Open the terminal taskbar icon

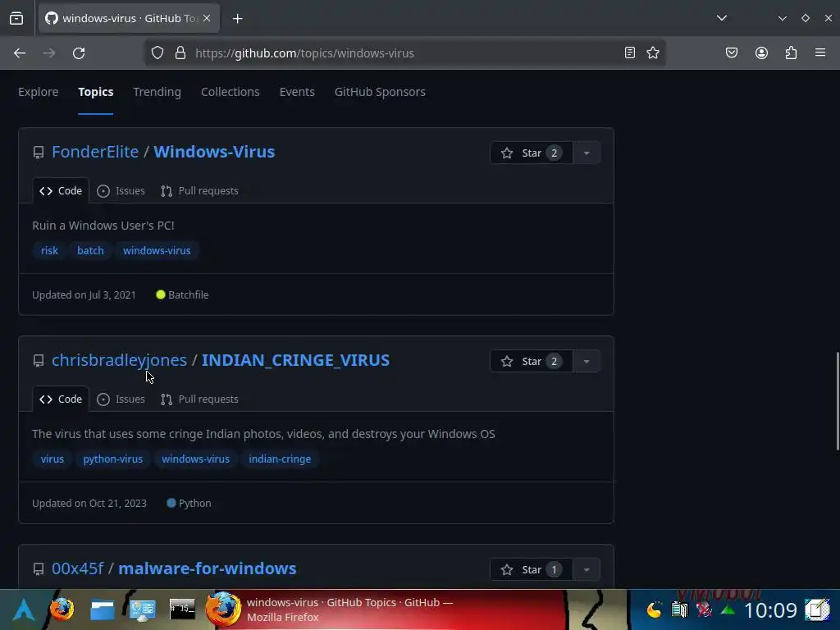pos(182,609)
